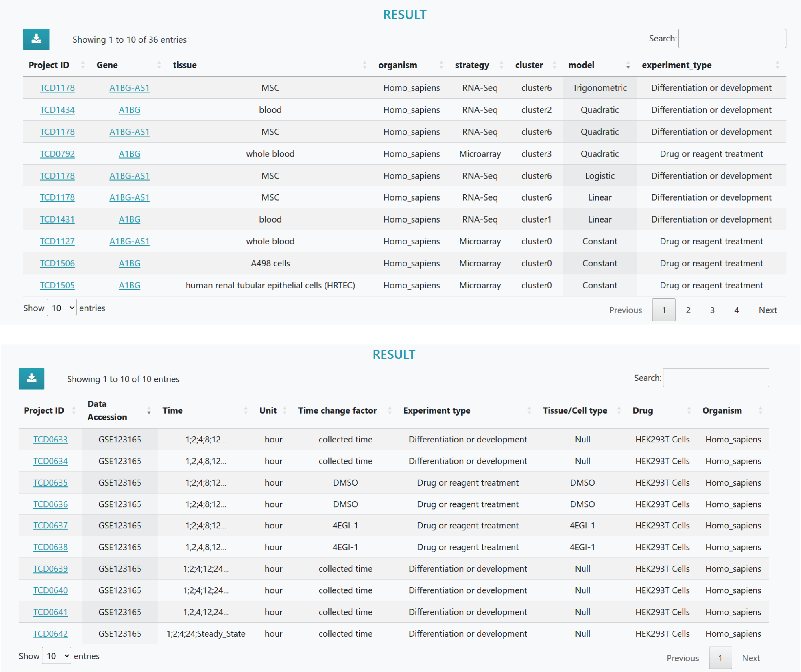The height and width of the screenshot is (672, 801).
Task: Open the TCD1434 project link
Action: click(x=57, y=110)
